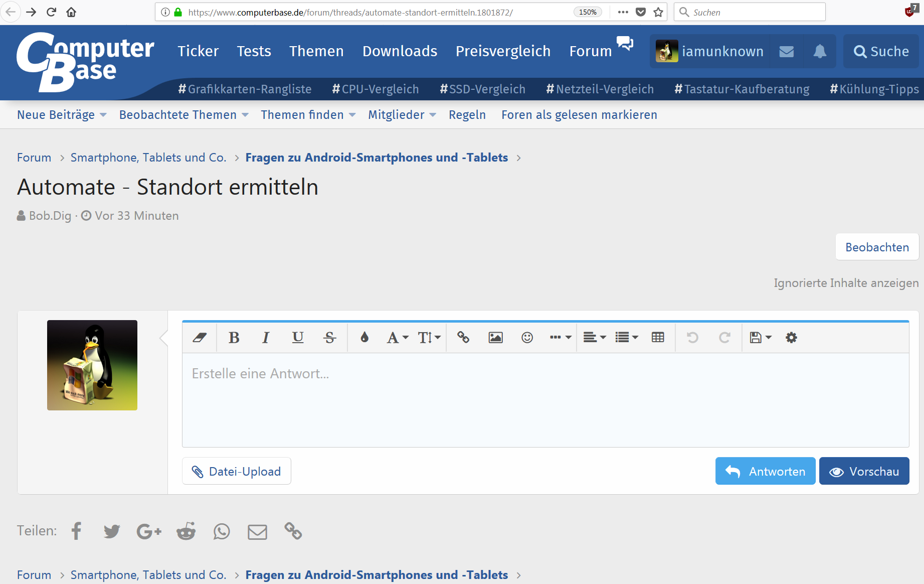924x584 pixels.
Task: Open the Regeln link
Action: tap(467, 115)
